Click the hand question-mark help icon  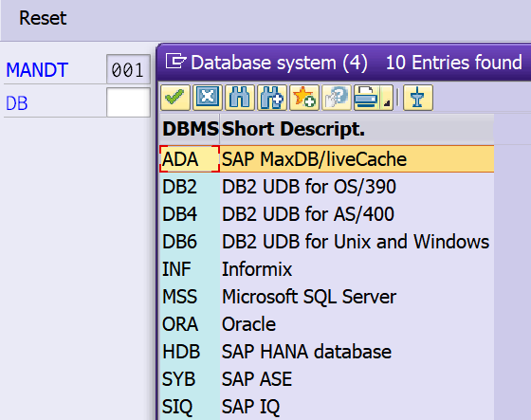[336, 98]
